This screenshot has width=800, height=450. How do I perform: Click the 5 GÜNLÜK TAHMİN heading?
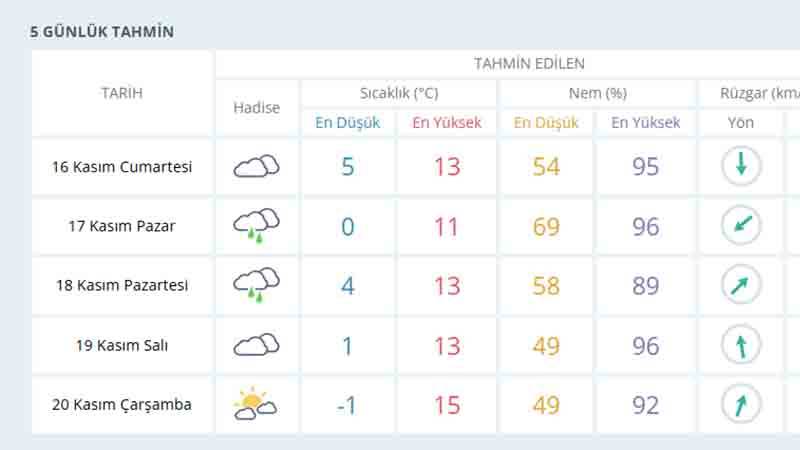coord(102,32)
